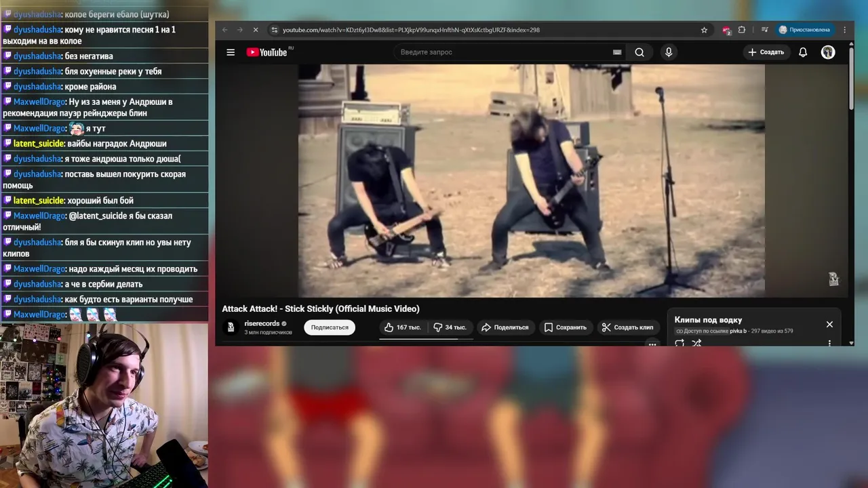Open riserecords channel avatar
This screenshot has height=488, width=868.
click(231, 327)
